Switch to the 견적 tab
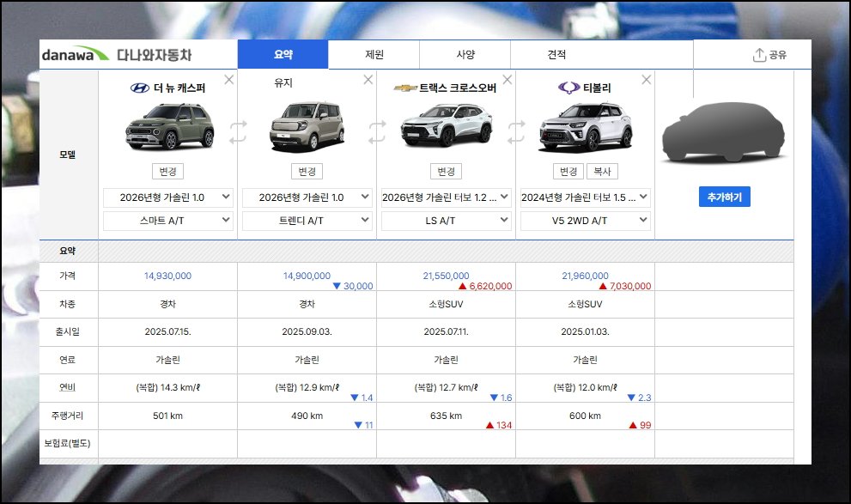This screenshot has height=504, width=851. 556,54
